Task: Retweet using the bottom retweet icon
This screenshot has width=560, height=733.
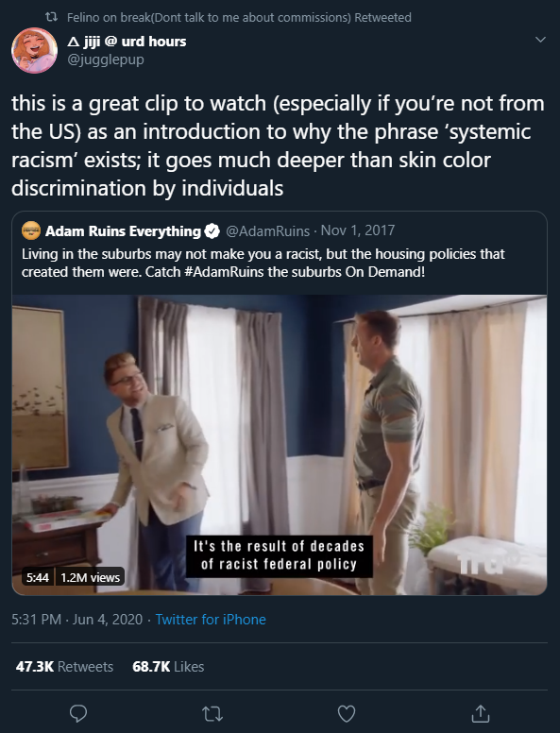Action: tap(212, 714)
